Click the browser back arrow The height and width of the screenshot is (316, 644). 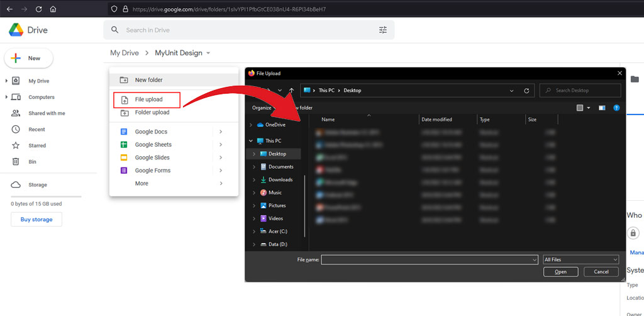(x=10, y=9)
